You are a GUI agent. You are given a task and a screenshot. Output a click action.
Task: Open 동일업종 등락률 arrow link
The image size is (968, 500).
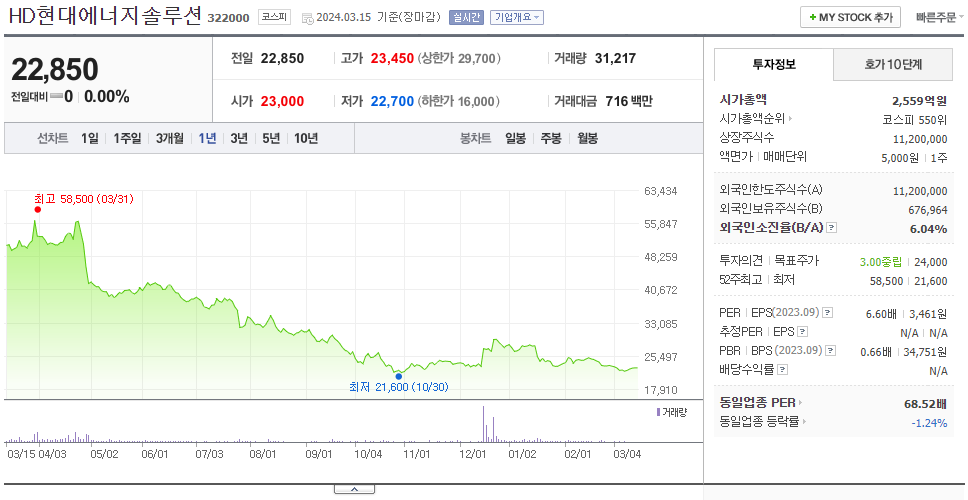coord(804,422)
